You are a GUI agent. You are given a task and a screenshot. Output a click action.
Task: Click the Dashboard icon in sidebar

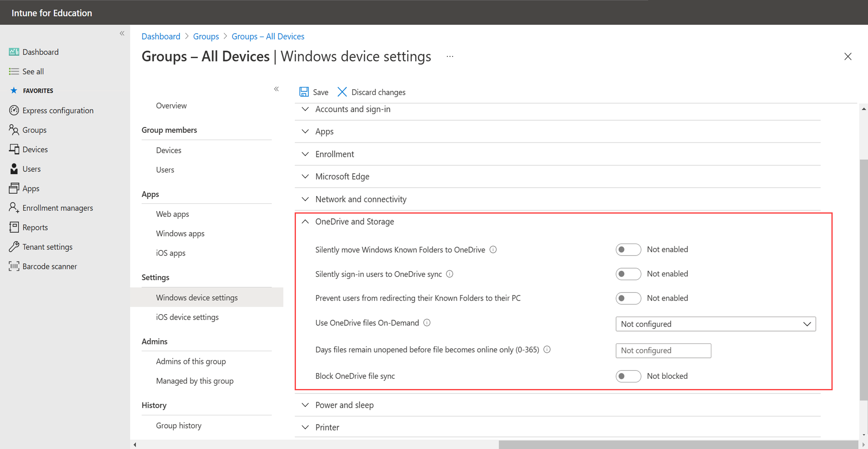click(14, 51)
